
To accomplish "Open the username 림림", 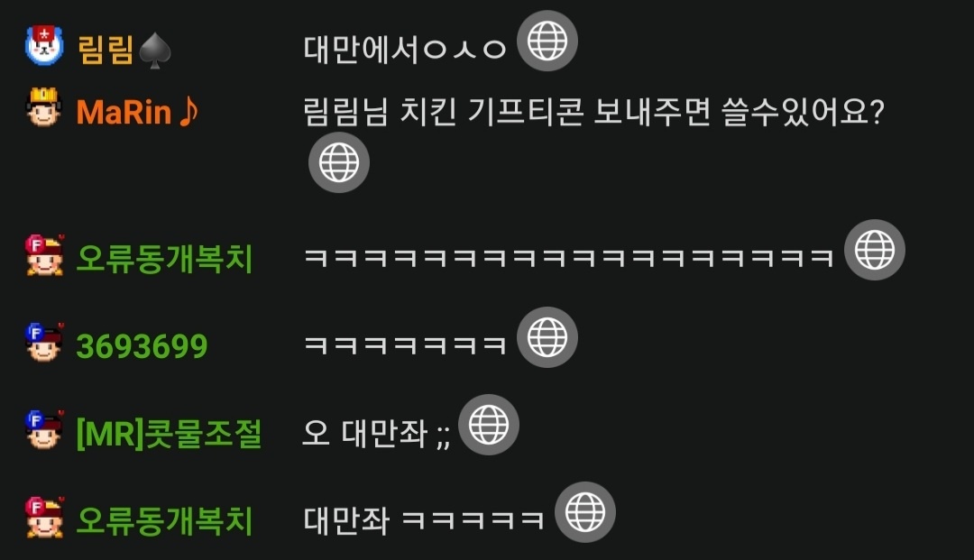I will (106, 50).
